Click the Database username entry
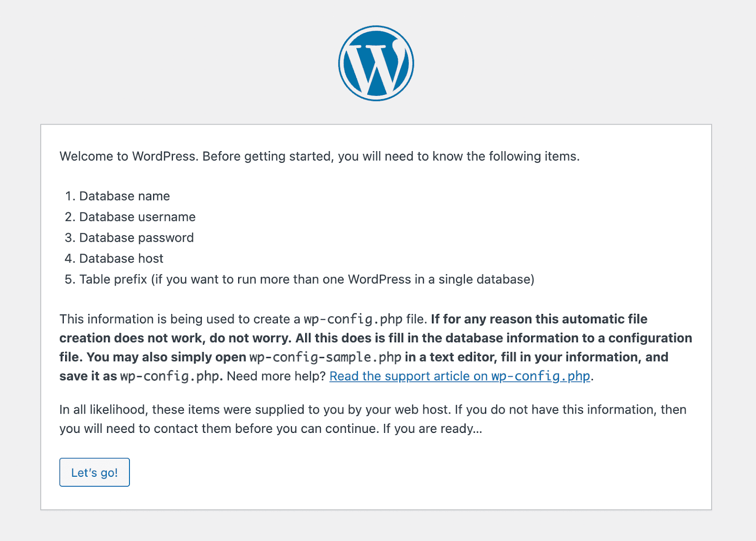Viewport: 756px width, 541px height. pyautogui.click(x=137, y=217)
